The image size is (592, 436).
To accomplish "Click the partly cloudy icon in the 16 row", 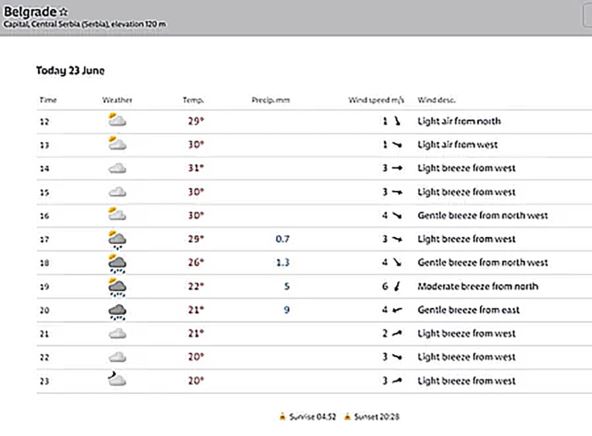I will pos(117,214).
